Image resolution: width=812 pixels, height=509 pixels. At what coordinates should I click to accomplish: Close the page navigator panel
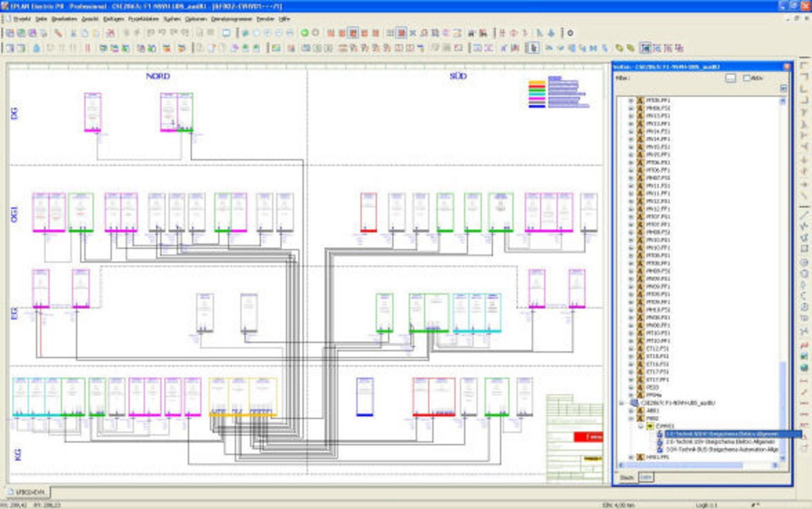(786, 67)
